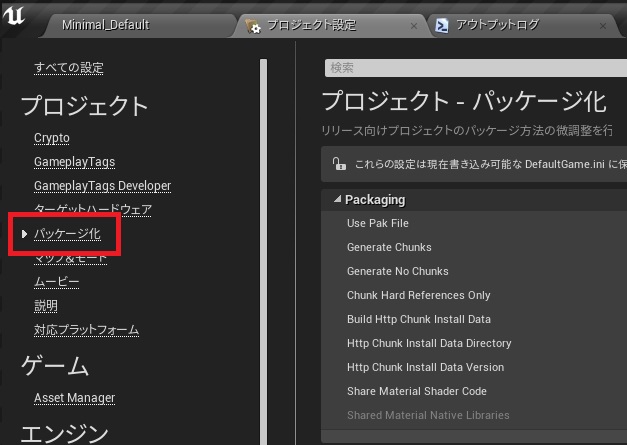Click the Output Log tab terminal icon

(x=442, y=26)
